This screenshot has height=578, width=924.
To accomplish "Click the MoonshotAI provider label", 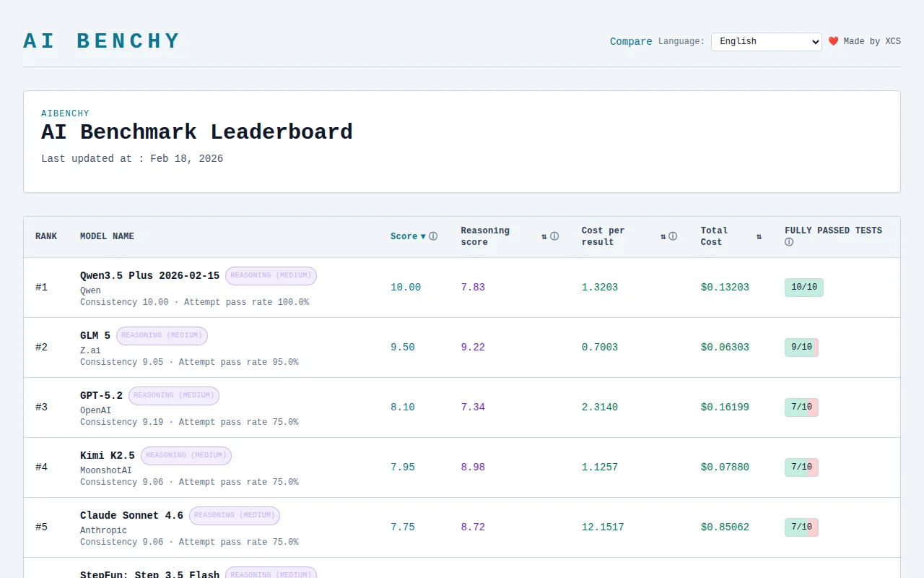I will point(106,470).
